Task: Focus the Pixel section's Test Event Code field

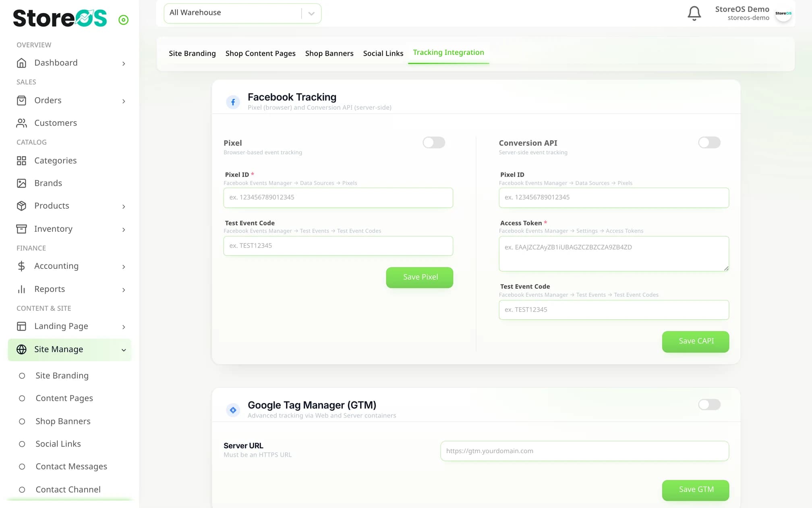Action: tap(338, 246)
